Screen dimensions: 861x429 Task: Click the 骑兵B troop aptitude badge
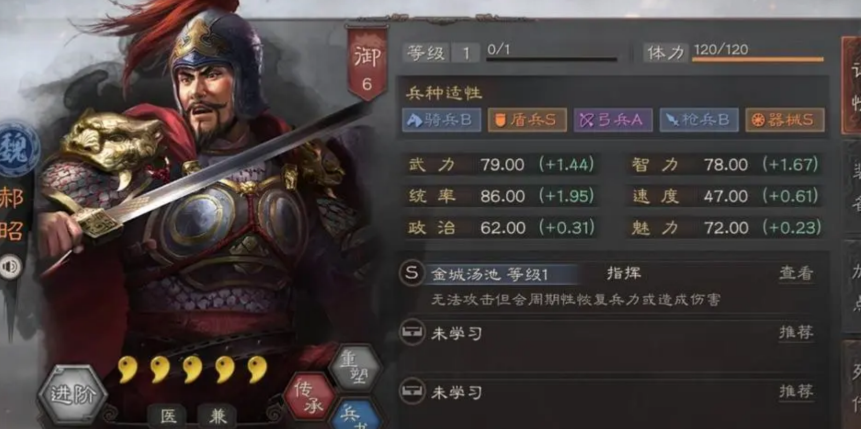tap(441, 120)
